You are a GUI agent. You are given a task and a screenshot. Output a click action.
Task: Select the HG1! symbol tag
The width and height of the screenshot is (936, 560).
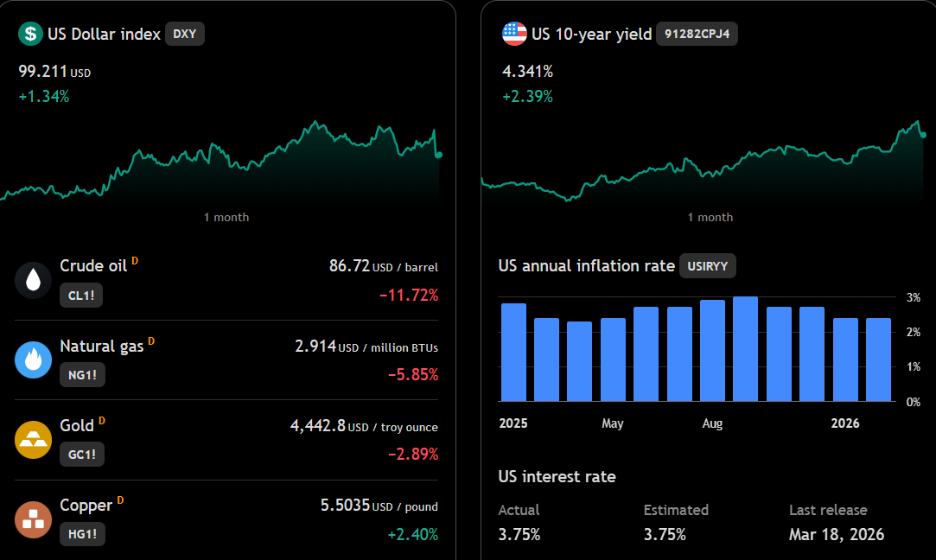click(82, 534)
